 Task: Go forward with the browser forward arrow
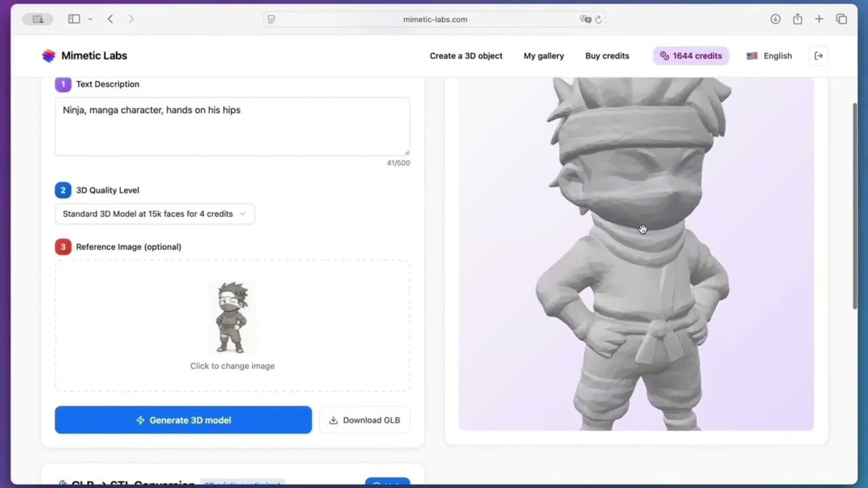pos(131,19)
